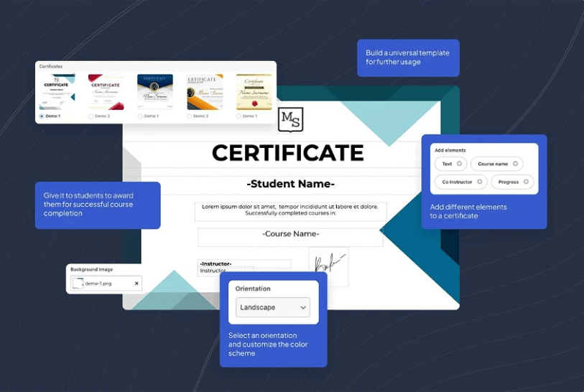Click the plus icon on the Progress chip

(x=526, y=182)
